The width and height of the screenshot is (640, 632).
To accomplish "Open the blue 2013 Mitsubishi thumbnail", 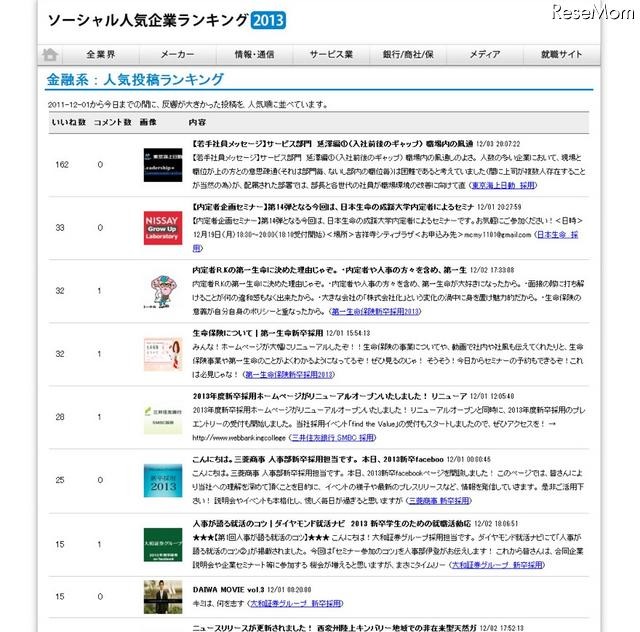I will pyautogui.click(x=163, y=481).
